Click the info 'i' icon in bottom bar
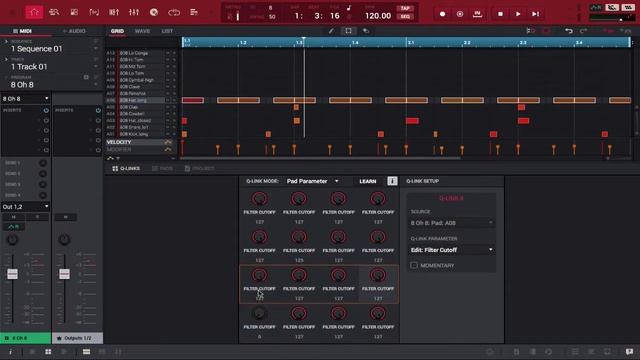 tap(11, 352)
